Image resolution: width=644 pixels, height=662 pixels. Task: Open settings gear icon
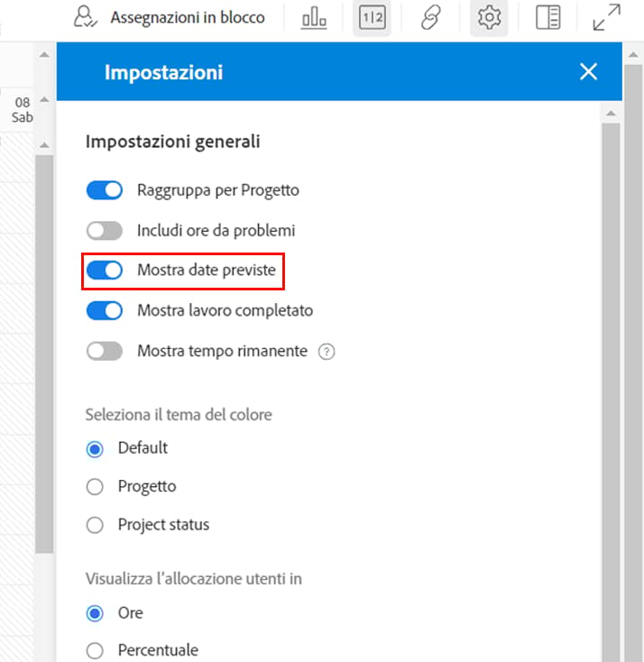click(x=489, y=18)
